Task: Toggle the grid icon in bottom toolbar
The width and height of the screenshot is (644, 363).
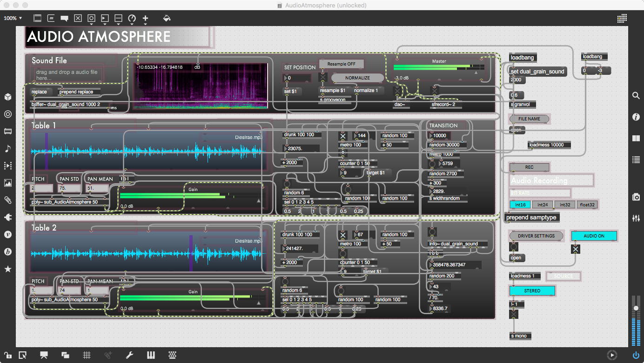Action: pos(87,355)
